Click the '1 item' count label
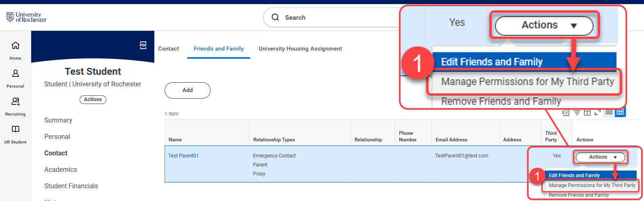 pos(172,114)
